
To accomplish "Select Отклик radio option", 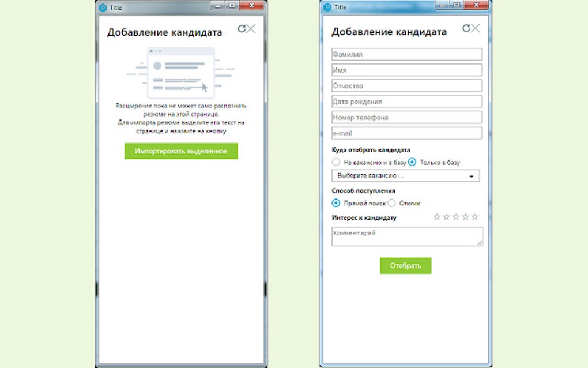I will [x=392, y=203].
